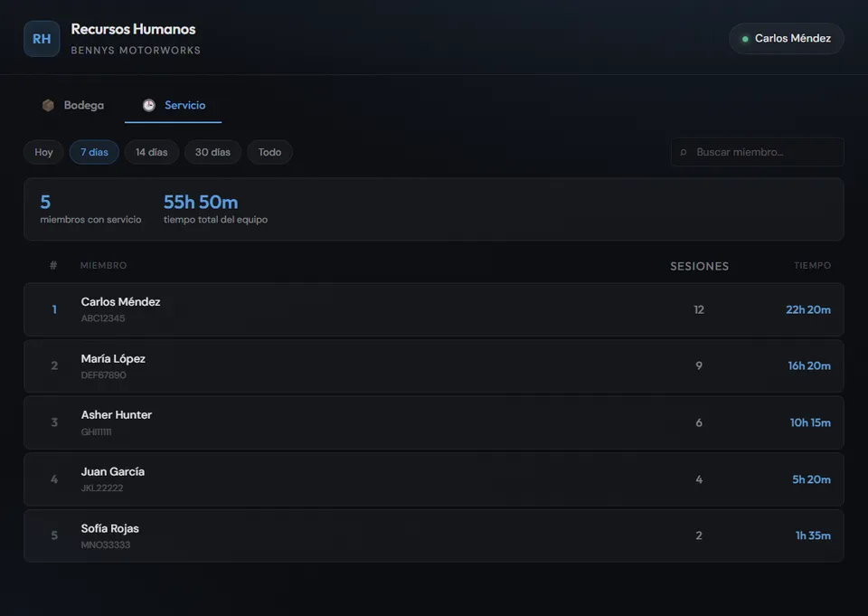Click the 9 sessions count
Image resolution: width=868 pixels, height=616 pixels.
(x=699, y=366)
